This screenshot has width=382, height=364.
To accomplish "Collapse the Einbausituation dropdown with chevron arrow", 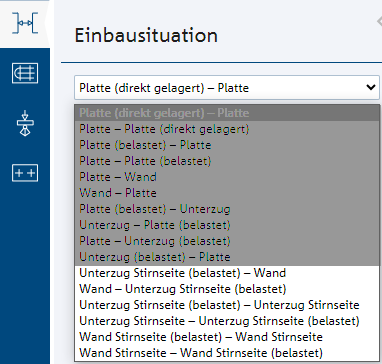I will pos(370,87).
